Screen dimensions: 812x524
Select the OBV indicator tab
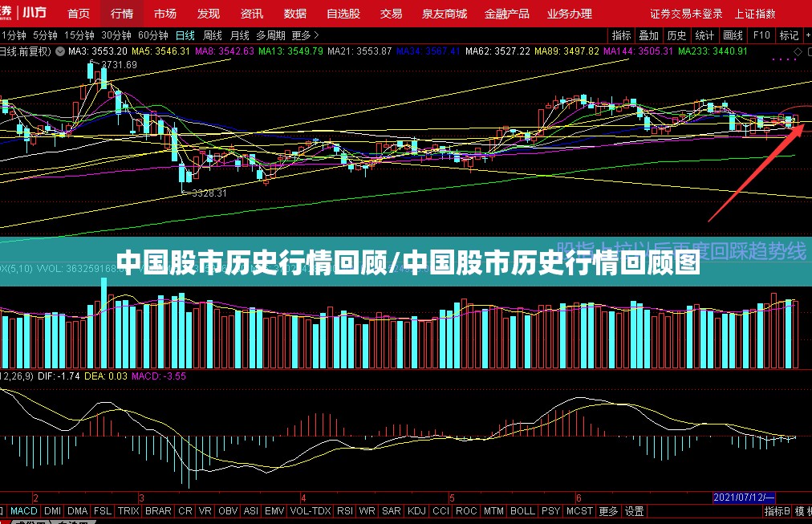[x=228, y=511]
